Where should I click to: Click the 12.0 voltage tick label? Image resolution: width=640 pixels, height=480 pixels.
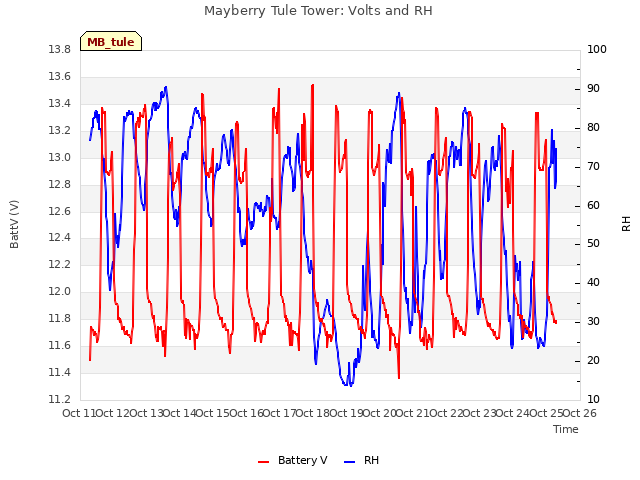click(x=60, y=292)
